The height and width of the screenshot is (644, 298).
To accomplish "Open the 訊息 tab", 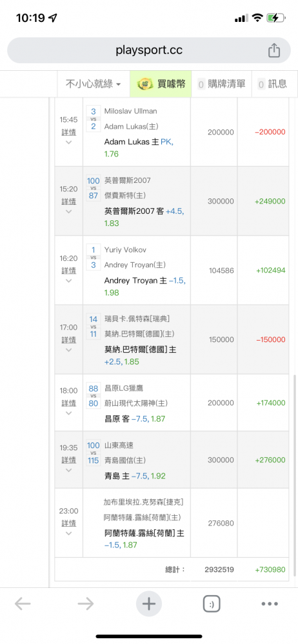I will point(272,84).
